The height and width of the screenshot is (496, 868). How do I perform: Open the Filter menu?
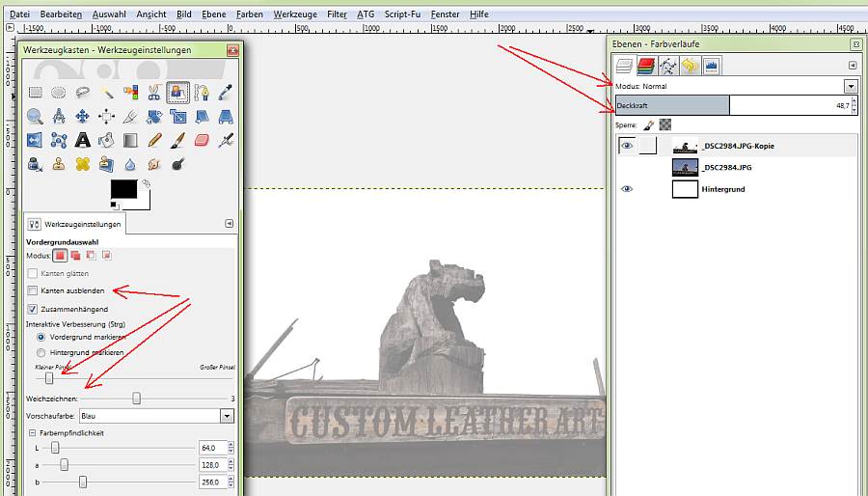pos(337,15)
